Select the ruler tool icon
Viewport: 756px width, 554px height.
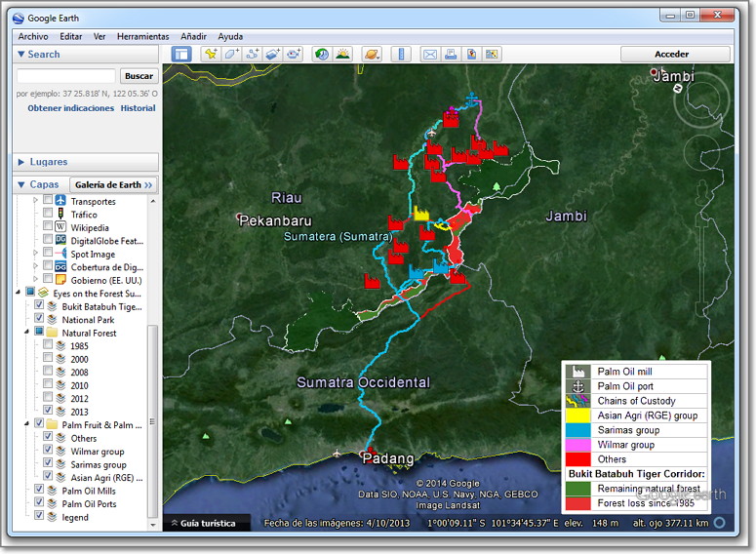coord(401,54)
